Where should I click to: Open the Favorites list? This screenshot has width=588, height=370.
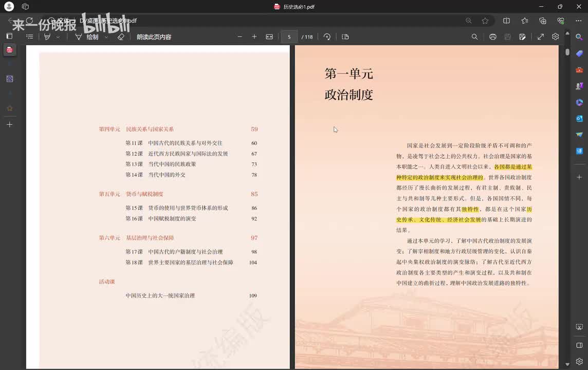(x=525, y=21)
